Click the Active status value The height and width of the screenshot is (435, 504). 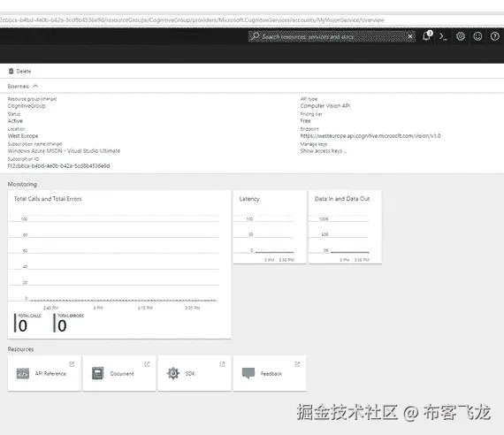click(x=15, y=121)
